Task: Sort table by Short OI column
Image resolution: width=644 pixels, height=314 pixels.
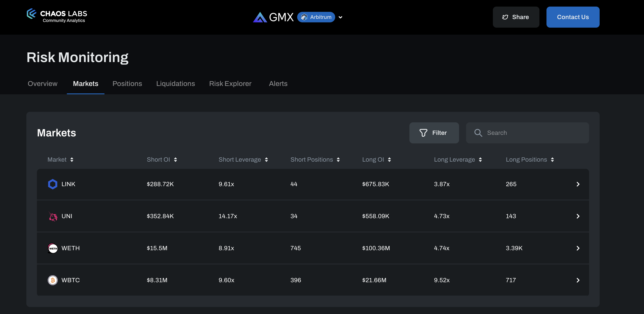Action: [x=175, y=160]
